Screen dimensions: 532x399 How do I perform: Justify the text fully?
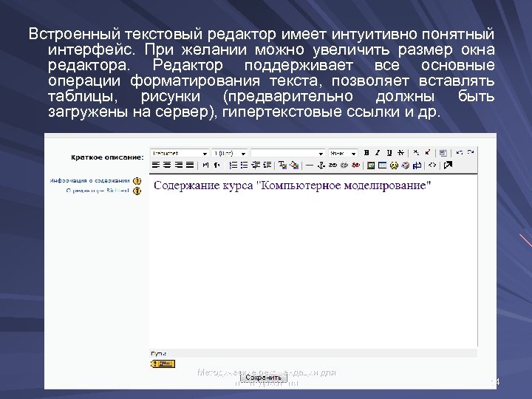coord(190,165)
